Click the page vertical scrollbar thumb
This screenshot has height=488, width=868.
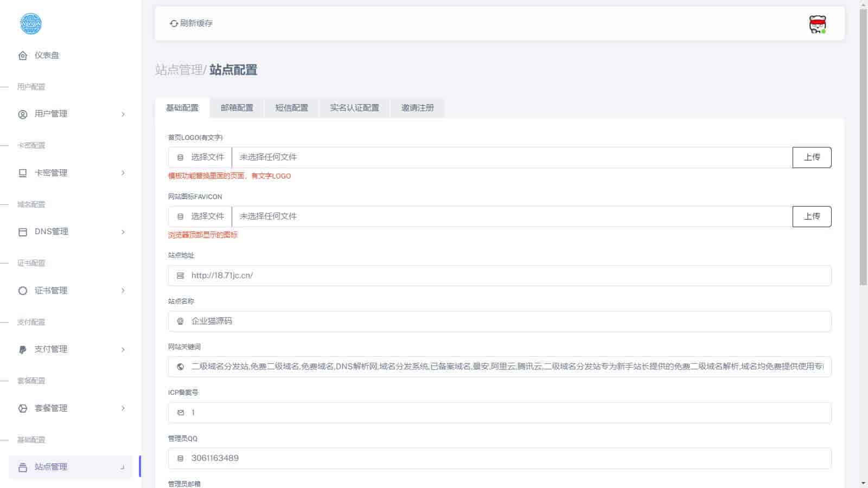863,147
